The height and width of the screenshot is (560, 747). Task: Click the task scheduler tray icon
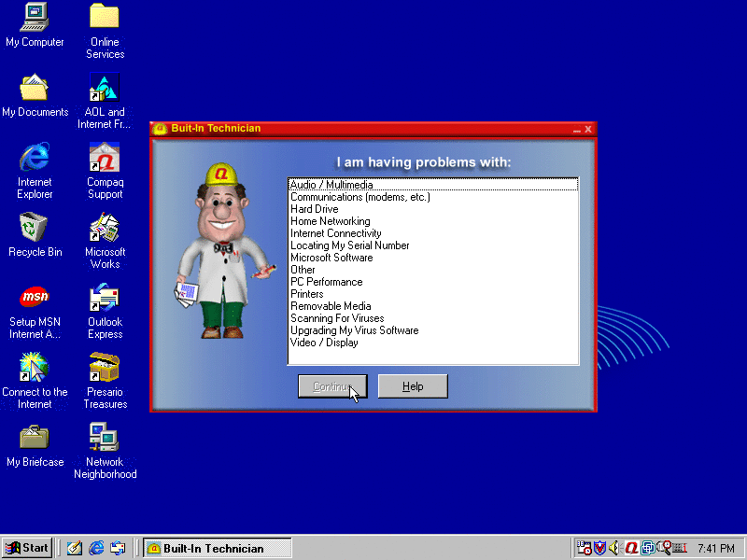585,548
